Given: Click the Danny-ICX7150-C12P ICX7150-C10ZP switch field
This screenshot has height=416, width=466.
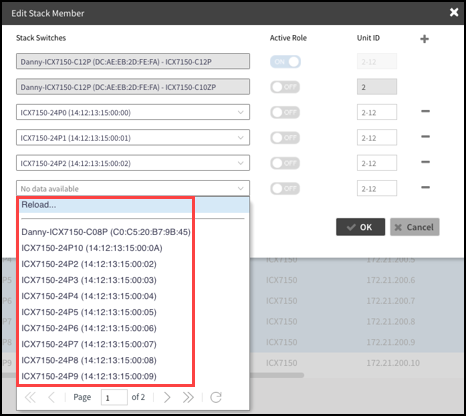Looking at the screenshot, I should pos(133,87).
